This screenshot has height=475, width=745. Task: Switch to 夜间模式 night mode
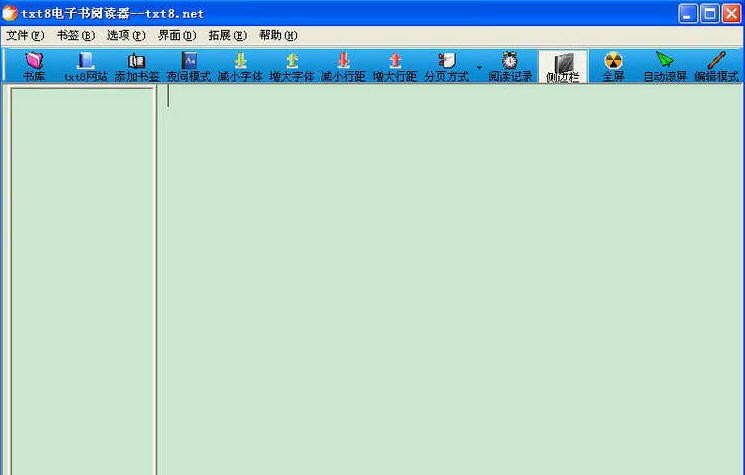189,66
